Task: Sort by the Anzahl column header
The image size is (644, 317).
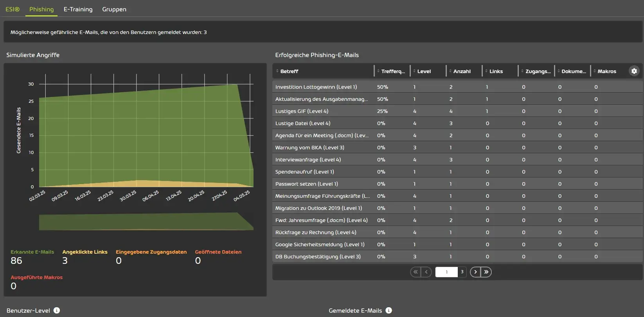Action: [x=462, y=72]
